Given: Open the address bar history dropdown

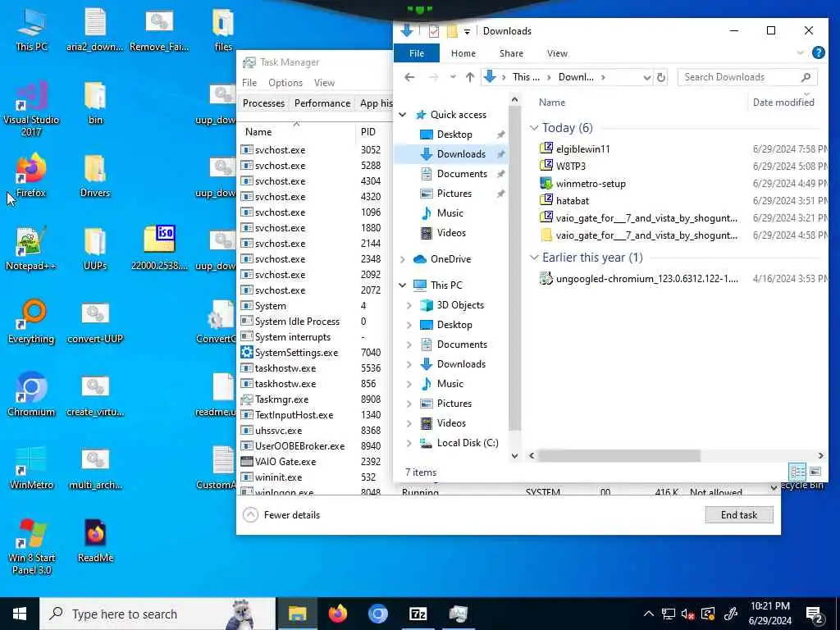Looking at the screenshot, I should coord(646,78).
